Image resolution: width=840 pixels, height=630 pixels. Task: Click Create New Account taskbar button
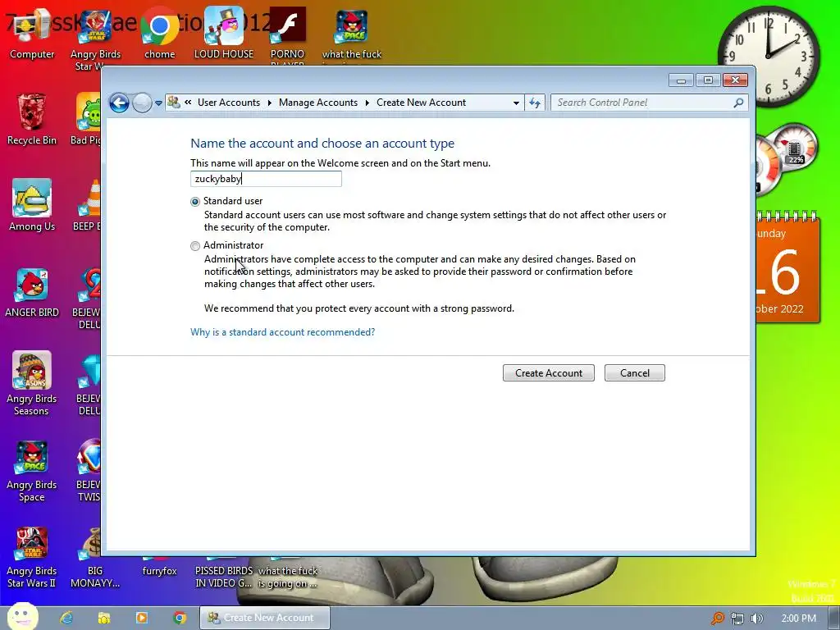[265, 618]
